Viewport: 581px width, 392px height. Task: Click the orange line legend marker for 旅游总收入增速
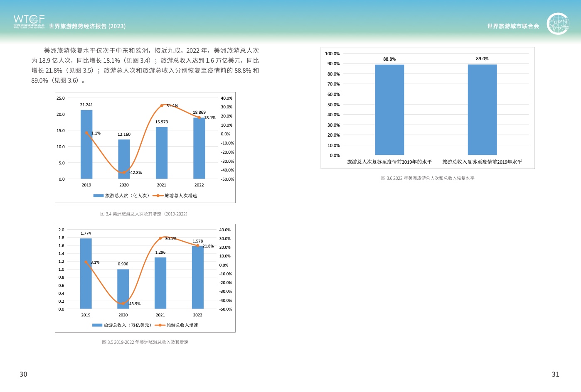click(x=160, y=325)
